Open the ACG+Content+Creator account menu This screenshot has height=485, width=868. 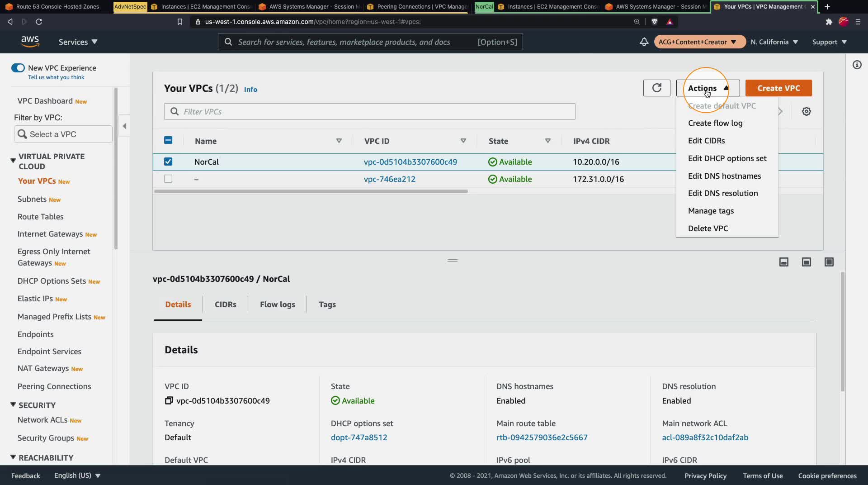(x=699, y=42)
